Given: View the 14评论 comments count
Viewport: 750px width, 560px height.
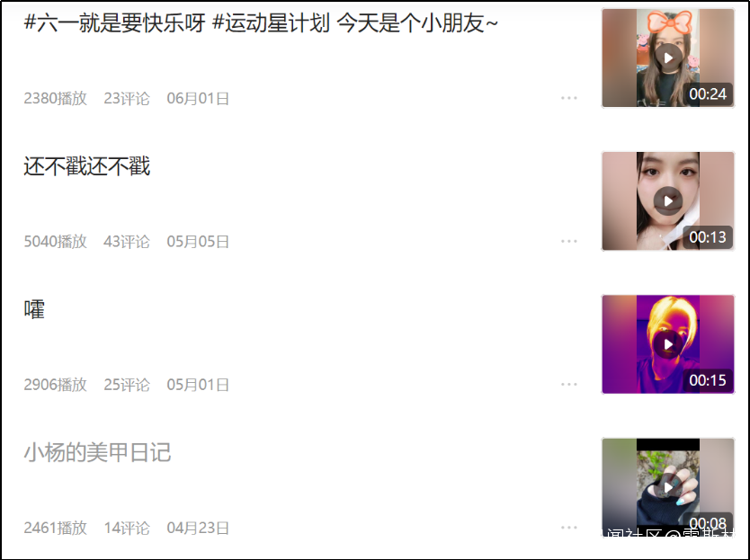Looking at the screenshot, I should [x=127, y=528].
